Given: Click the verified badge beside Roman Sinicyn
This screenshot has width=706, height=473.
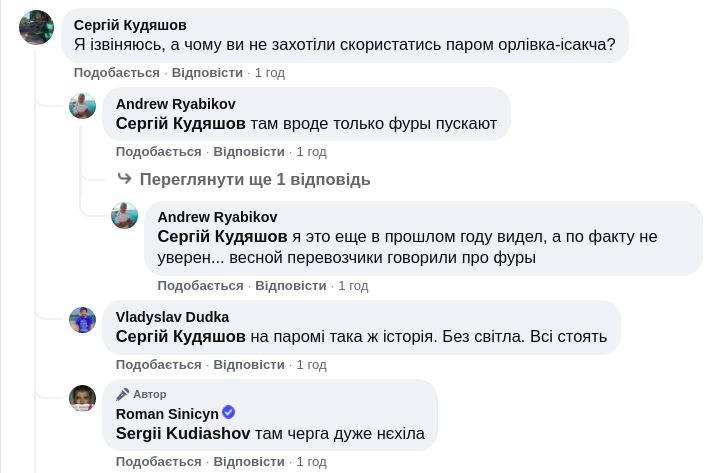Looking at the screenshot, I should (x=228, y=413).
